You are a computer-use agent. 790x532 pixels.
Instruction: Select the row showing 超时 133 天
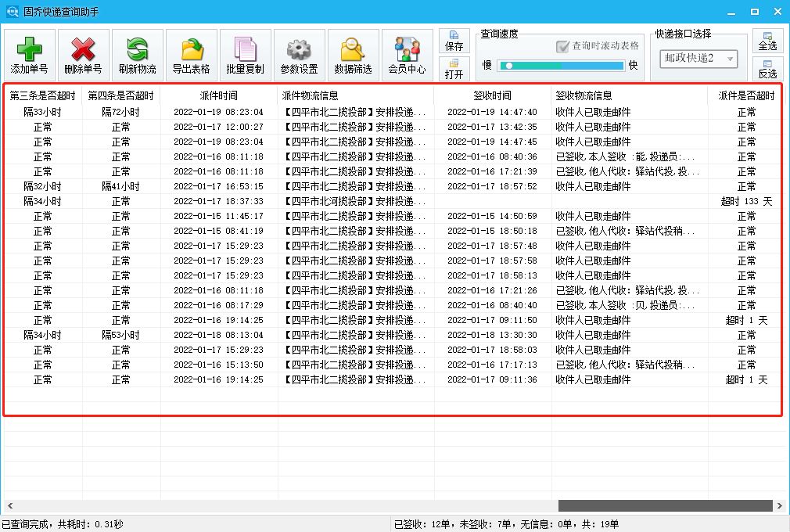(391, 200)
